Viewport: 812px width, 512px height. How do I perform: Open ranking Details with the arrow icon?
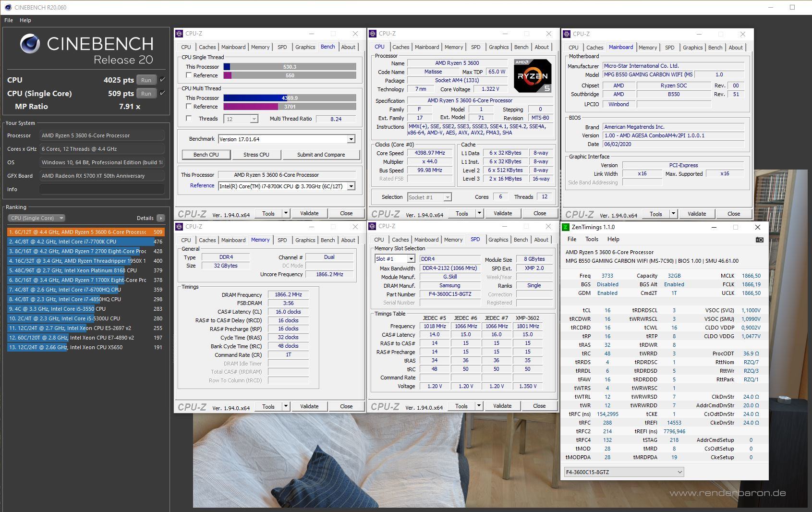[x=160, y=218]
